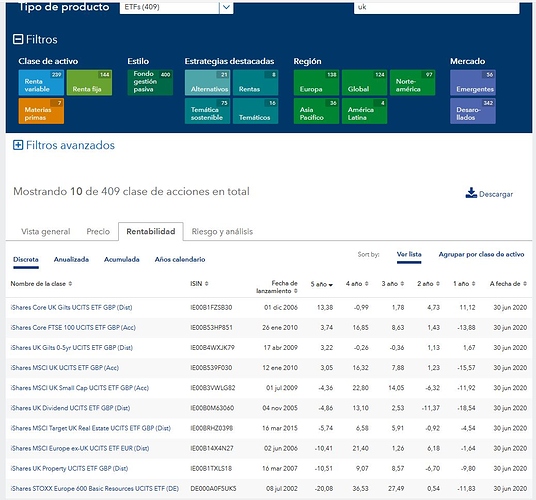Screen dimensions: 536x500
Task: Open iShares Core FTSE 100 UCITS ETF
Action: pyautogui.click(x=73, y=328)
